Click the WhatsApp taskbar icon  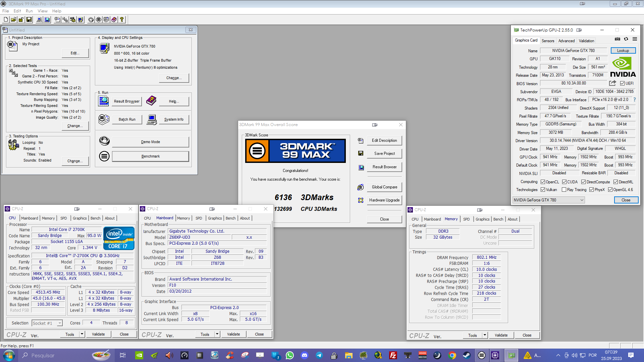pyautogui.click(x=289, y=355)
